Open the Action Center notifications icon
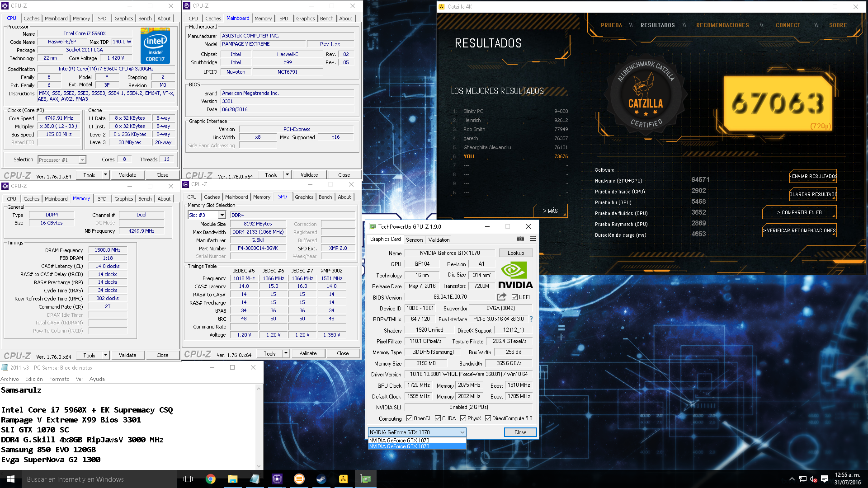Image resolution: width=868 pixels, height=488 pixels. pyautogui.click(x=825, y=479)
